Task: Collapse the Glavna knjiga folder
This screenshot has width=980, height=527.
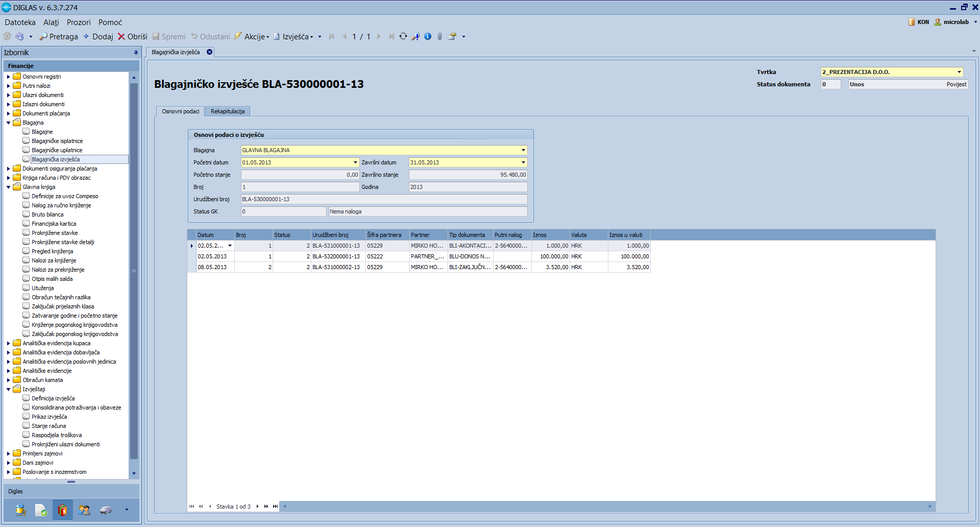Action: [x=9, y=187]
